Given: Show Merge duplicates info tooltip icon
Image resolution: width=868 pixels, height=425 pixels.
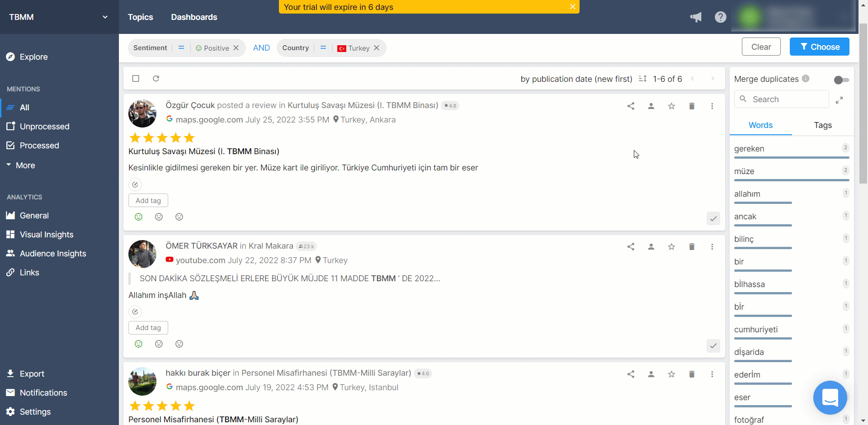Looking at the screenshot, I should point(806,78).
